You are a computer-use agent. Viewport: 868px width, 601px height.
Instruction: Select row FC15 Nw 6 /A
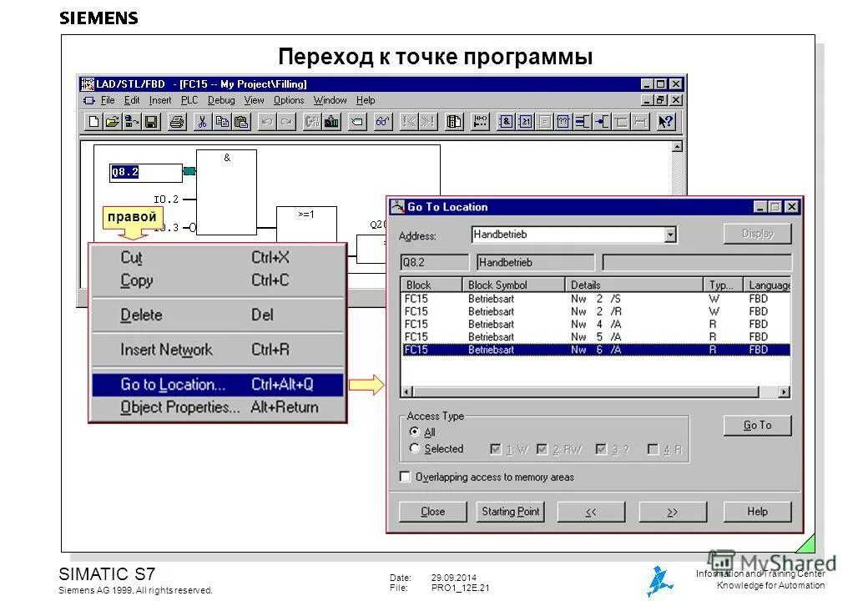point(596,350)
